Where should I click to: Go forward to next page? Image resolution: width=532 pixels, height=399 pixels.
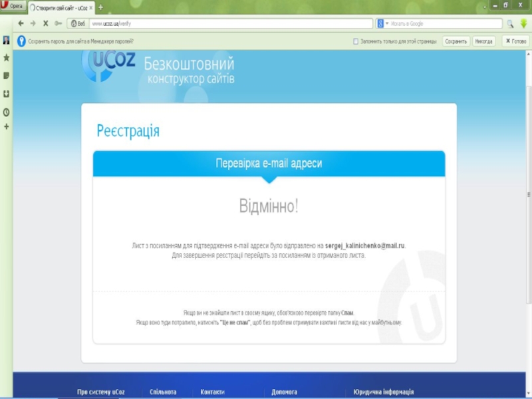[33, 23]
